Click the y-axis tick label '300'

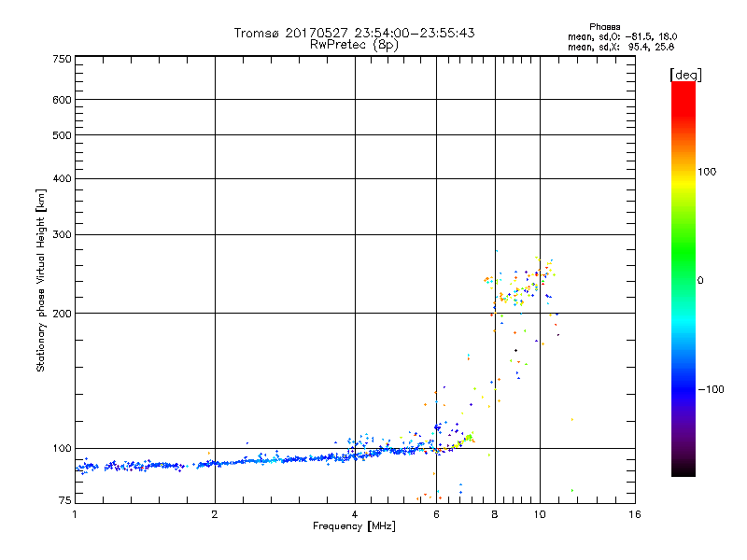(x=63, y=234)
